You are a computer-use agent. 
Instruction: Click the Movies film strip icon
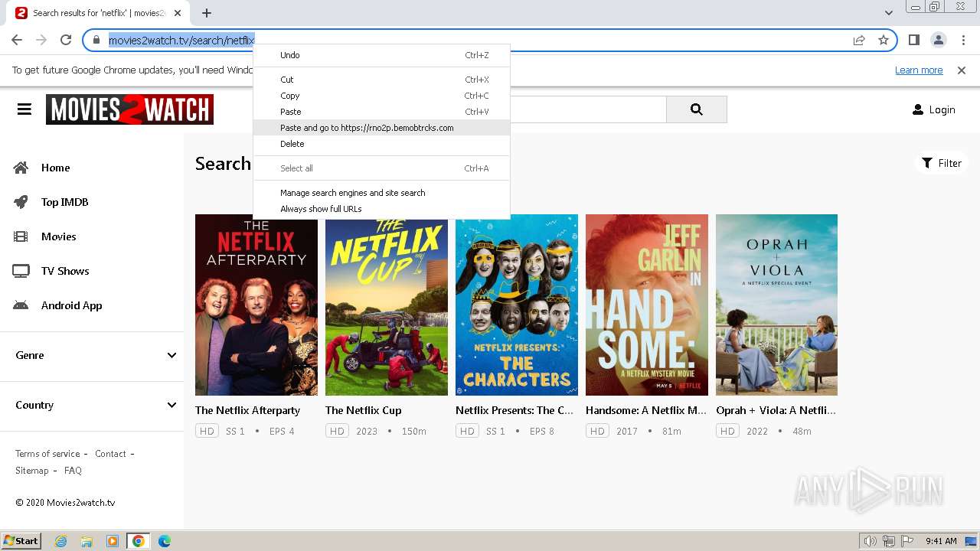(x=21, y=236)
